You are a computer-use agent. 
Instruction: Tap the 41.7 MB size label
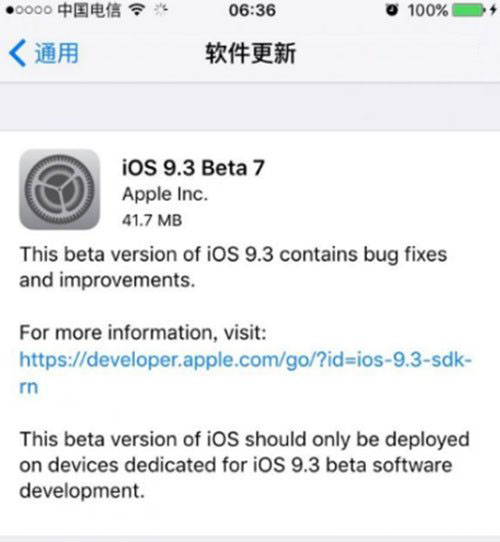tap(152, 220)
